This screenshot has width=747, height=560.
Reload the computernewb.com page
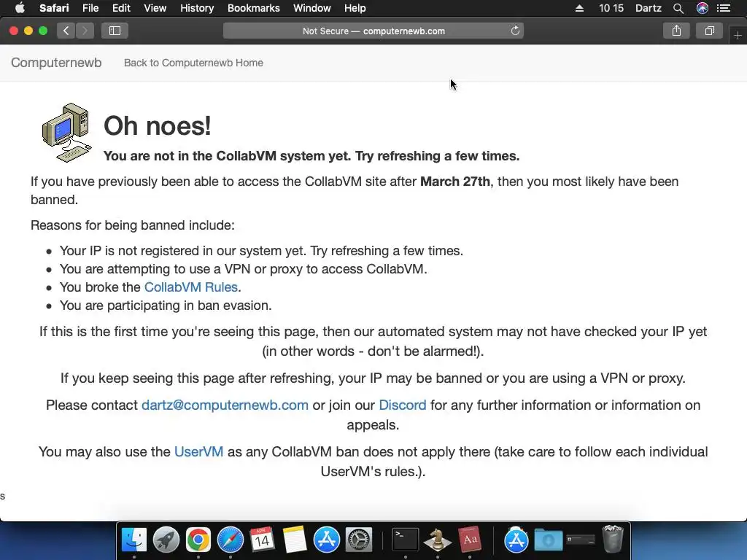515,31
